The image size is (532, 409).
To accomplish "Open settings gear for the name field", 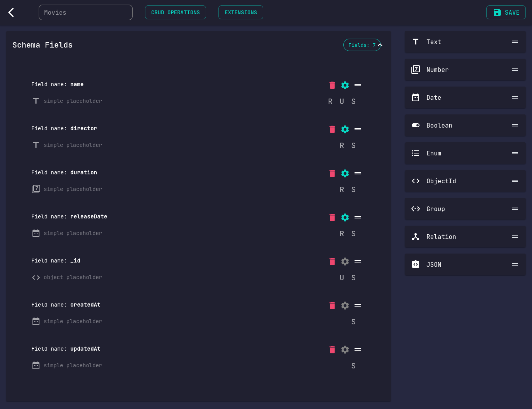I will click(x=345, y=85).
